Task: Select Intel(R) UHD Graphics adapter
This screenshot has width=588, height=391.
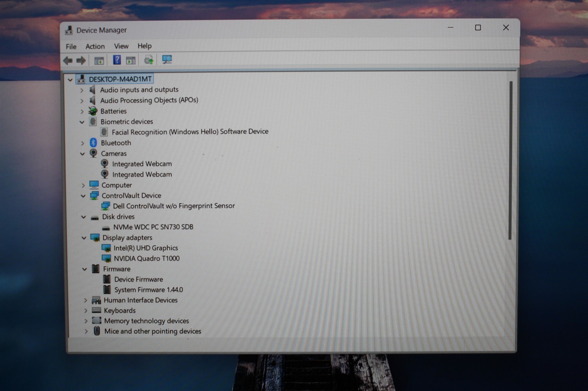Action: tap(146, 248)
